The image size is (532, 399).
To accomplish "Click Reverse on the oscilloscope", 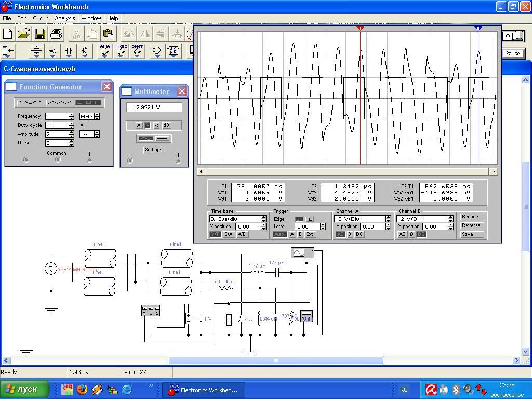I will click(472, 225).
